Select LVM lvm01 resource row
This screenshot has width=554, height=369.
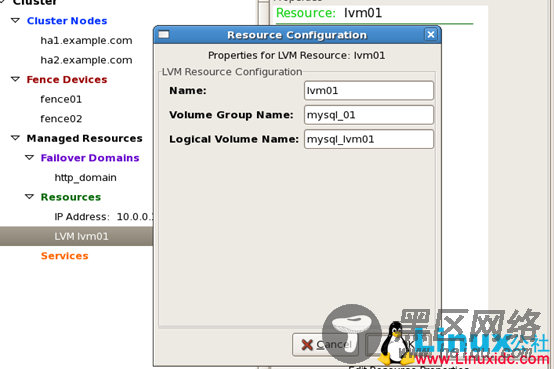(x=76, y=236)
